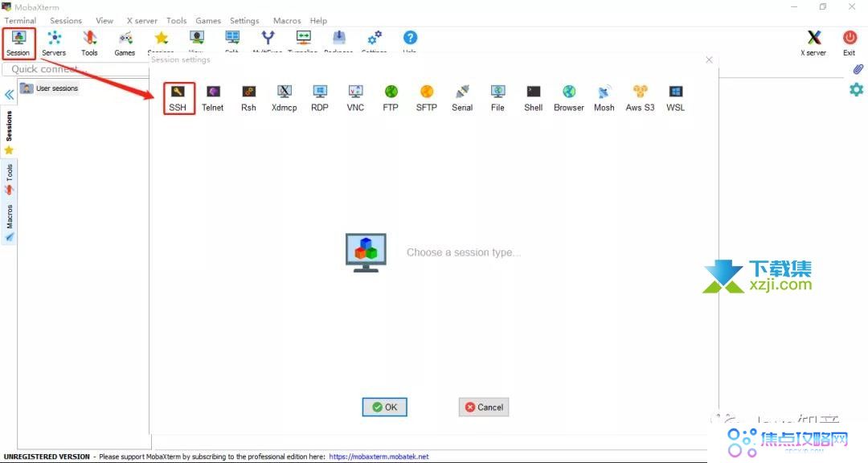Choose the Telnet session type
This screenshot has width=868, height=463.
(x=212, y=99)
